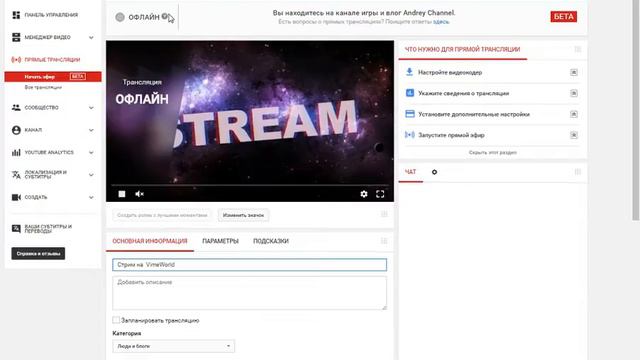Expand the Укажите сведения о трансляции step
The height and width of the screenshot is (360, 640).
pyautogui.click(x=573, y=93)
